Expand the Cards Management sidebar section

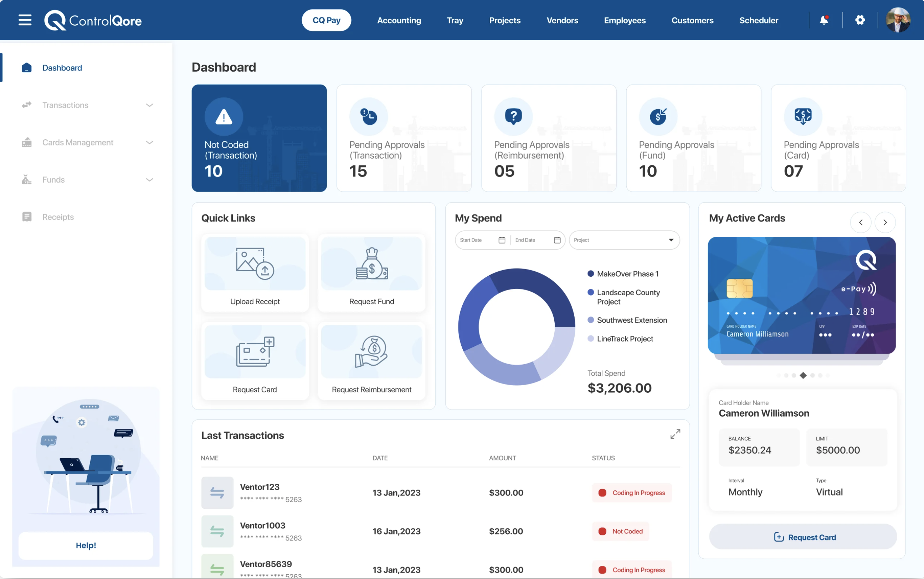(x=149, y=142)
